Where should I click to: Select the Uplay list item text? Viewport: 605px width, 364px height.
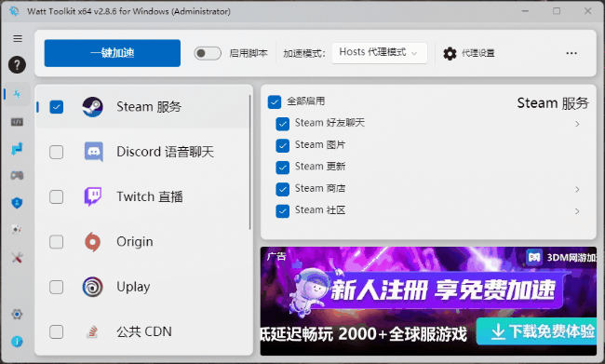point(133,287)
